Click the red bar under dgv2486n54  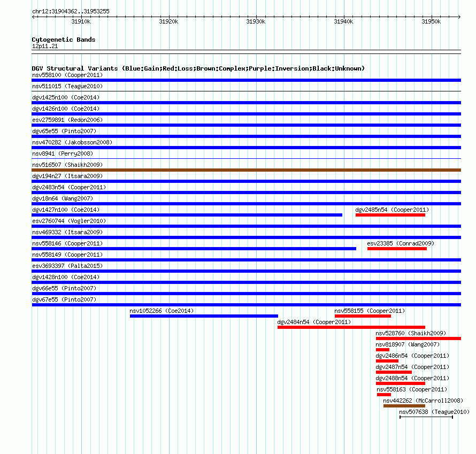coord(387,361)
